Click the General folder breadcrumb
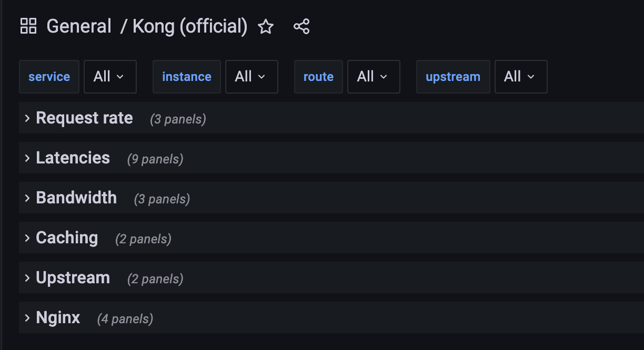The image size is (644, 350). pyautogui.click(x=79, y=26)
